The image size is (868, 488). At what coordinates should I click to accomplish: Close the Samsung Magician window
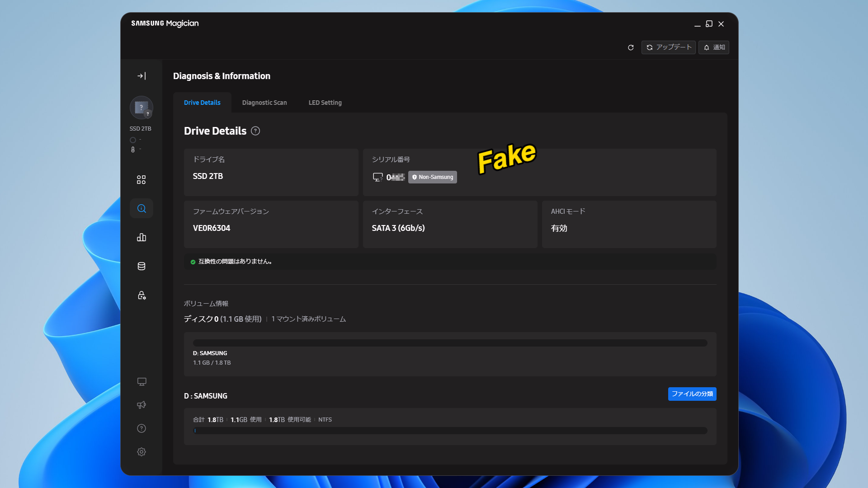pyautogui.click(x=721, y=24)
